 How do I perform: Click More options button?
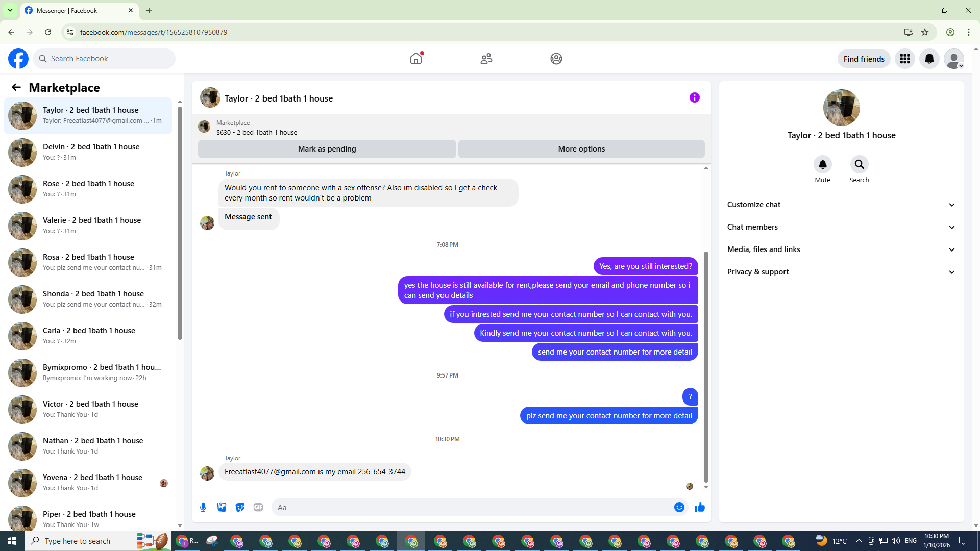[x=581, y=149]
